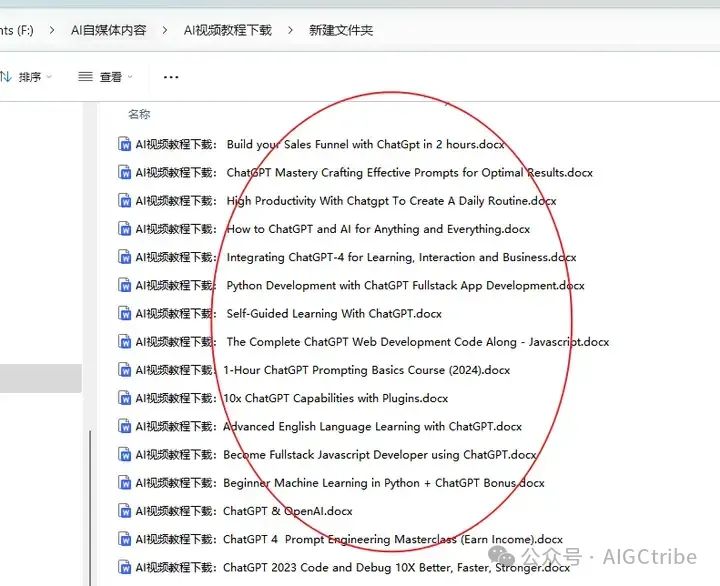Select Self-Guided Learning With ChatGPT.docx
Screen dimensions: 720x586
[280, 314]
